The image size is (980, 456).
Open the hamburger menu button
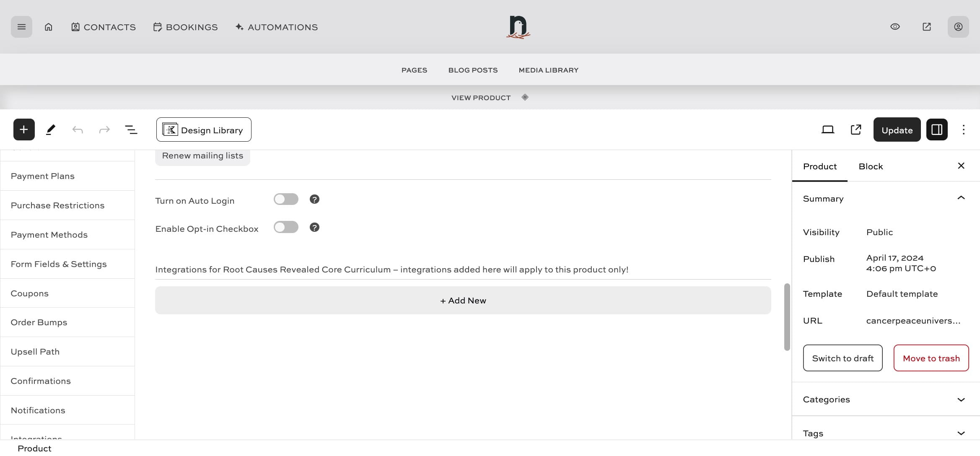(x=21, y=27)
